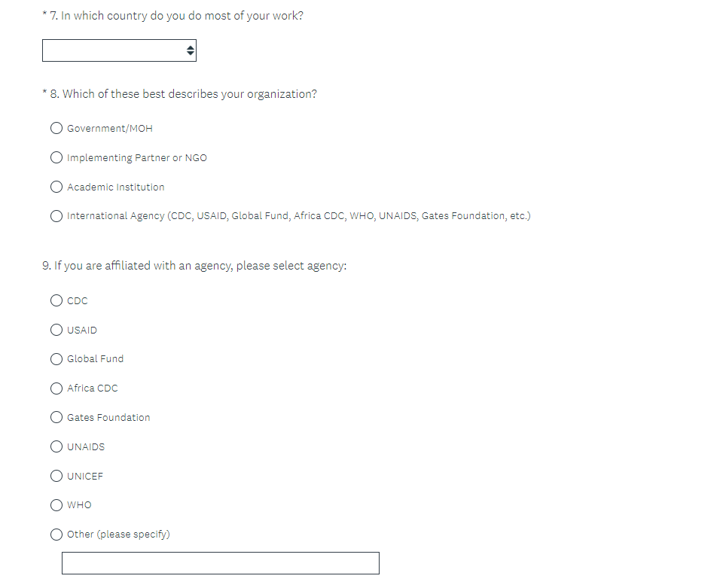Screen dimensions: 726x588
Task: Click the Other agency text field
Action: coord(220,563)
